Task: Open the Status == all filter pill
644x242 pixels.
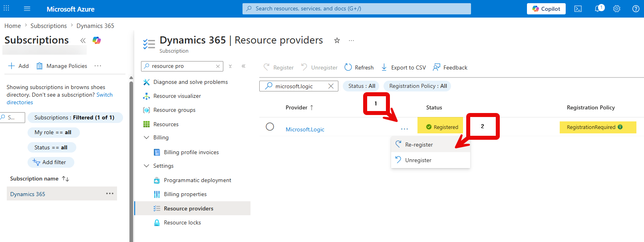Action: 51,147
